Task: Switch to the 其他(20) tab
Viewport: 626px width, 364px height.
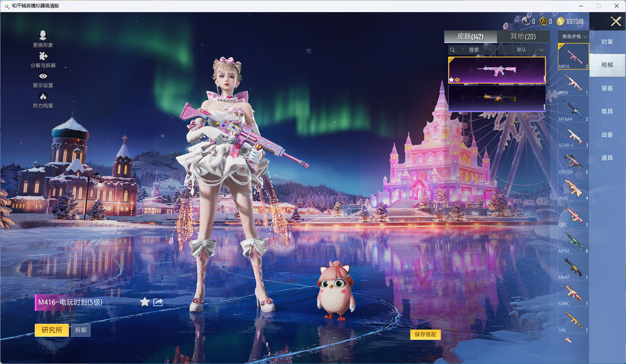Action: tap(523, 36)
